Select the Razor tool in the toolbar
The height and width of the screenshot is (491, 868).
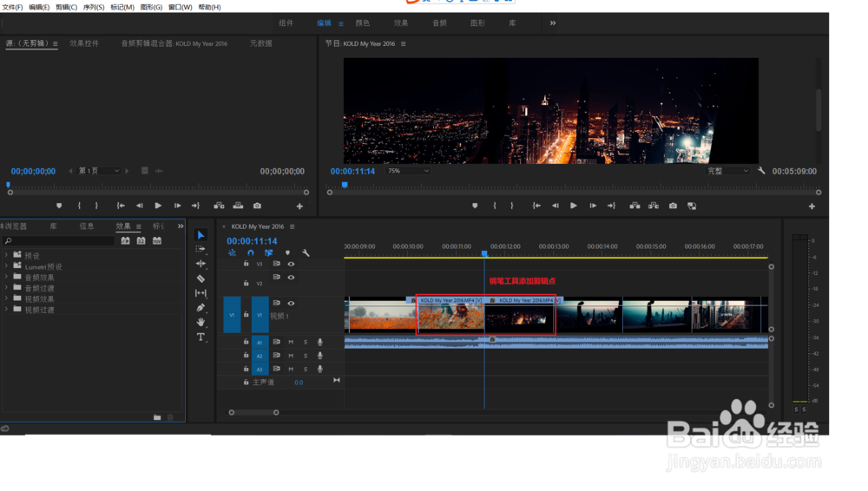tap(201, 278)
